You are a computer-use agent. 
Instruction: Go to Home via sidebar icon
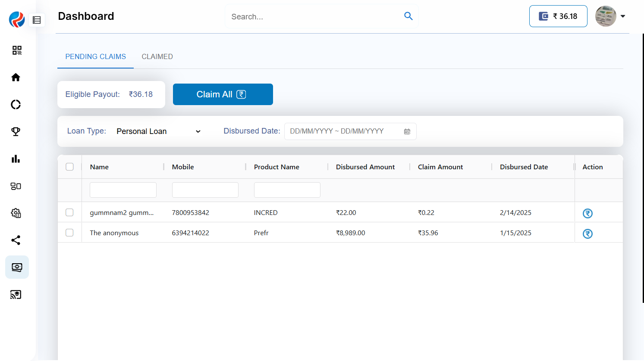point(16,78)
